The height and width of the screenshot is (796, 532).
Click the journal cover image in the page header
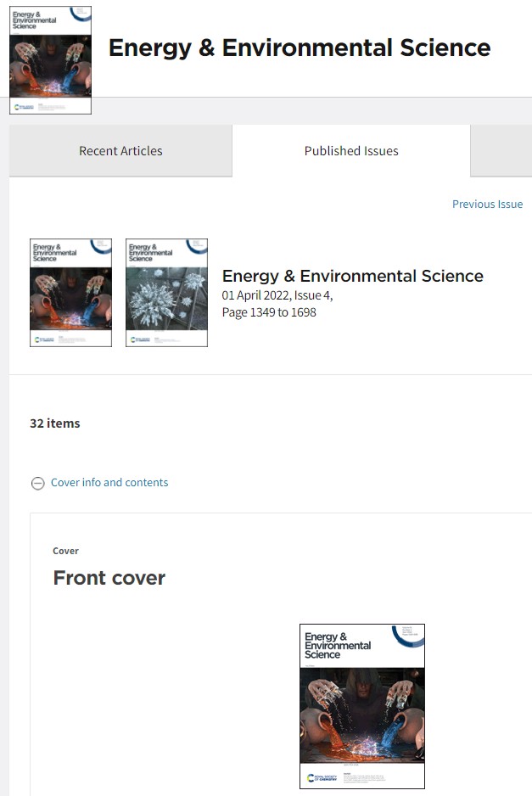point(50,59)
